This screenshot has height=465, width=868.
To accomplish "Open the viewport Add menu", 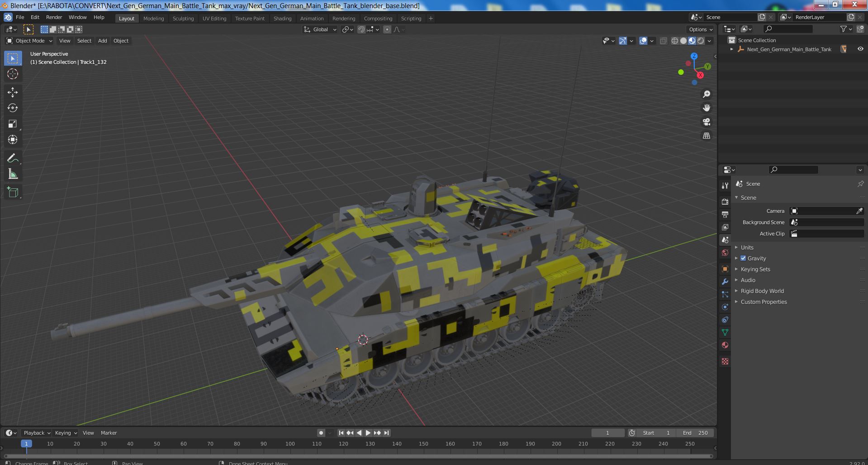I will click(x=103, y=41).
